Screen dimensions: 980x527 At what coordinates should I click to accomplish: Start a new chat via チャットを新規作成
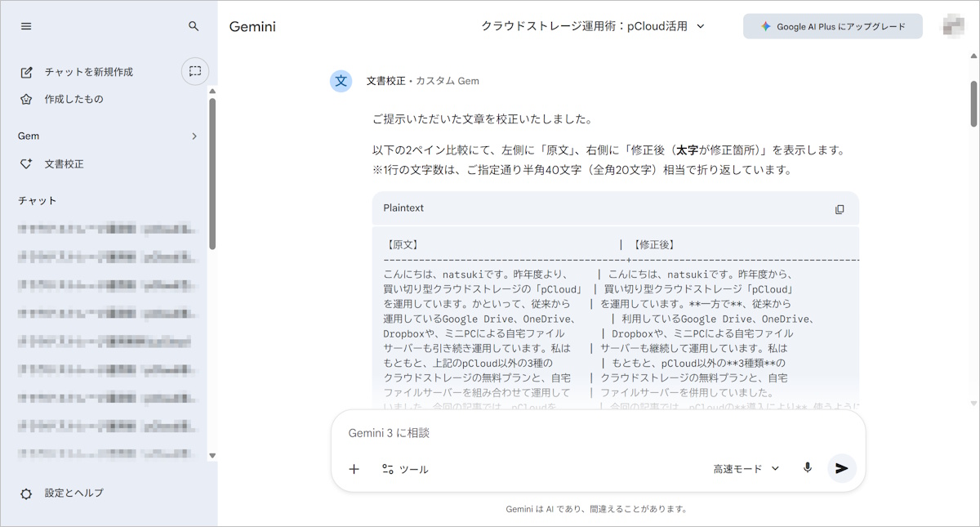pyautogui.click(x=88, y=72)
